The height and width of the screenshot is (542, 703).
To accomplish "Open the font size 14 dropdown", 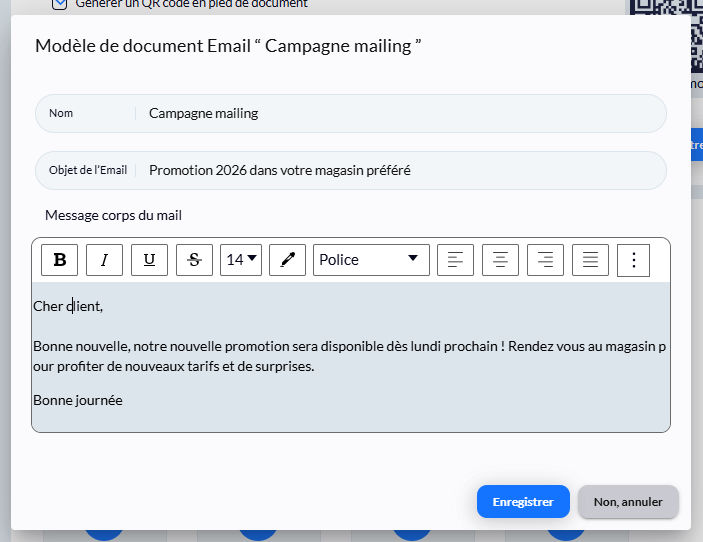I will pos(241,260).
